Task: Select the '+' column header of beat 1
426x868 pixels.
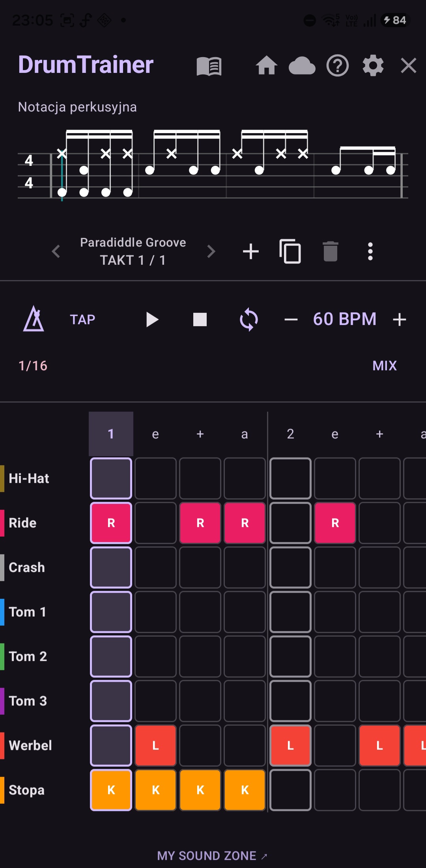Action: click(x=200, y=434)
